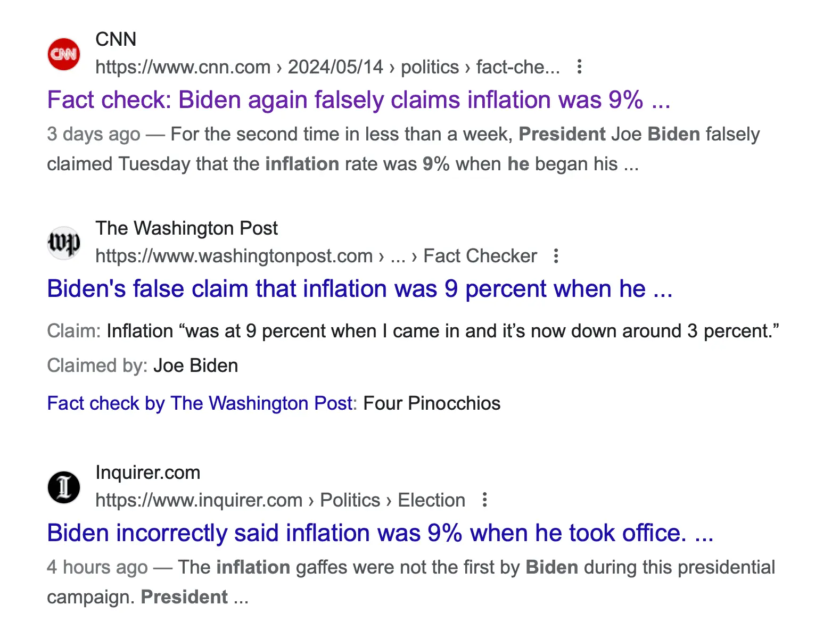Click the Inquirer.com logo icon
The height and width of the screenshot is (630, 840).
(63, 486)
